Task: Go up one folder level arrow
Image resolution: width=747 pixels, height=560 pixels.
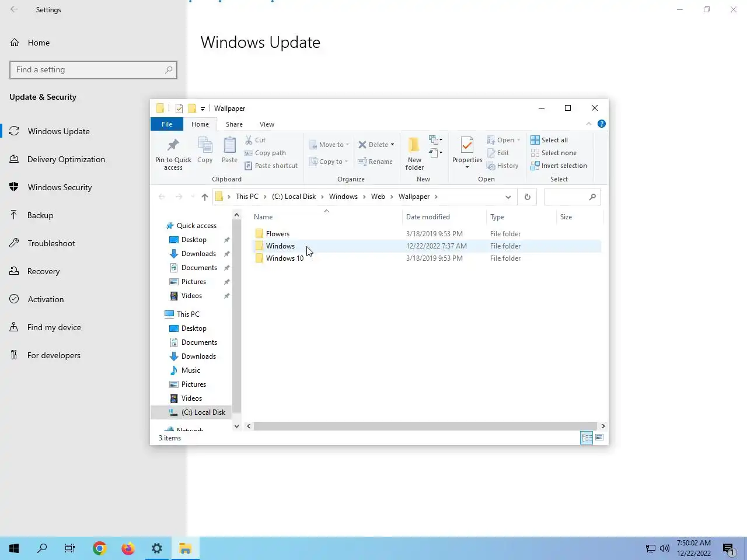Action: pyautogui.click(x=205, y=197)
